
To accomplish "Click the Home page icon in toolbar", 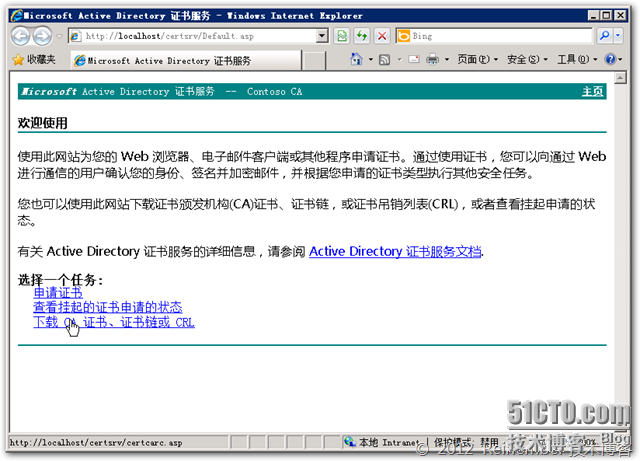I will tap(356, 60).
